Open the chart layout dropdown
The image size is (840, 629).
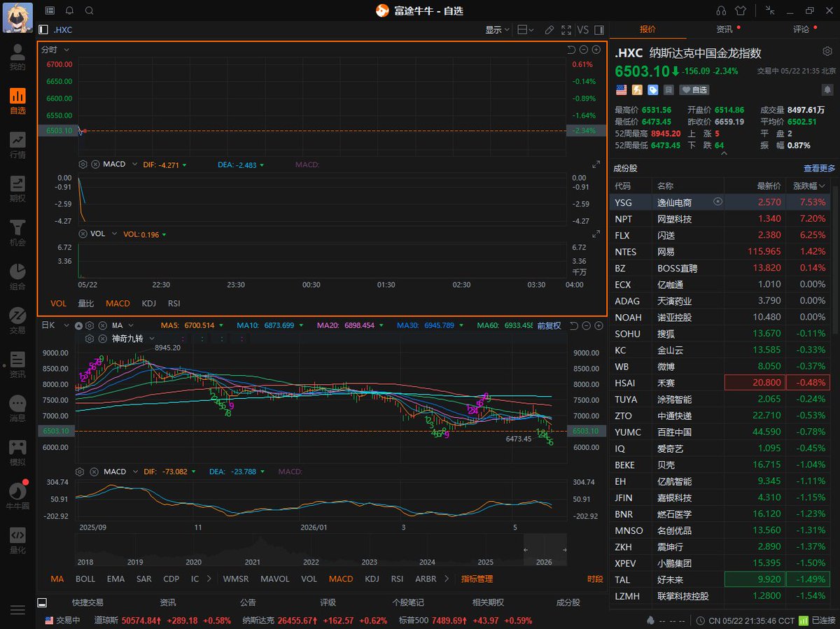pos(525,30)
